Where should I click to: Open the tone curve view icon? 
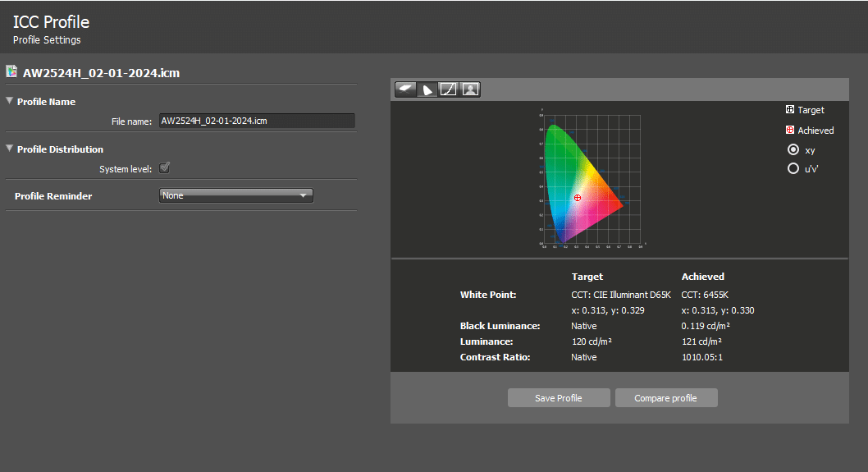pos(448,89)
